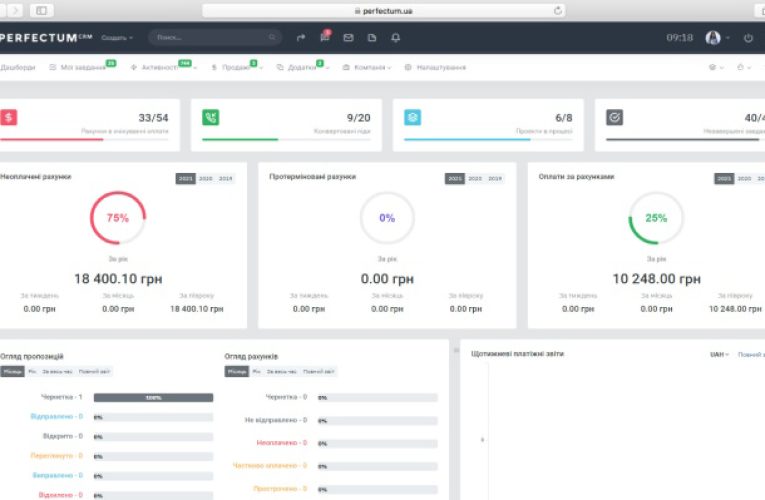Open the mail envelope icon in the header
This screenshot has width=765, height=500.
(348, 38)
